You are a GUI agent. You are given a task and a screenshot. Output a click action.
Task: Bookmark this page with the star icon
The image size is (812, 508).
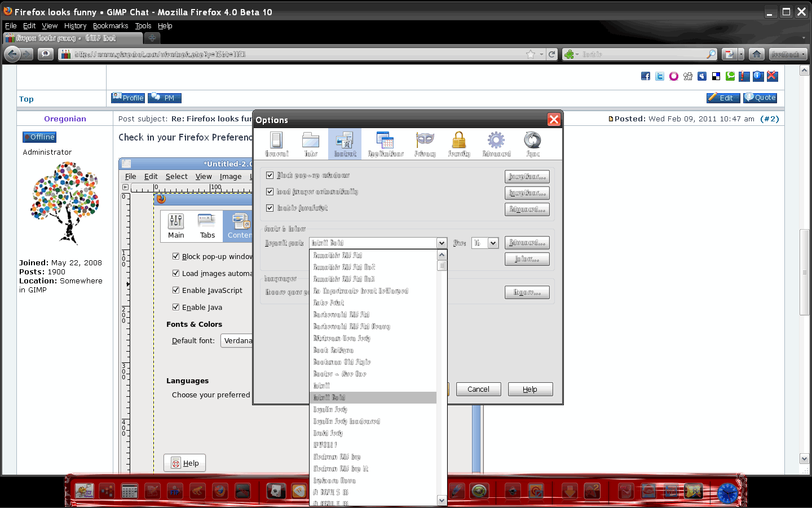pyautogui.click(x=531, y=54)
